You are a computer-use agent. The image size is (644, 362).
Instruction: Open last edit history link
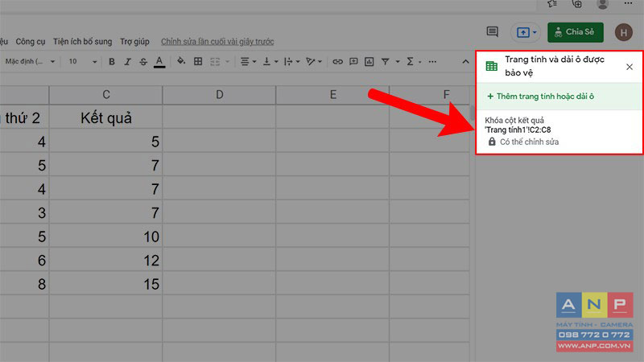(217, 42)
